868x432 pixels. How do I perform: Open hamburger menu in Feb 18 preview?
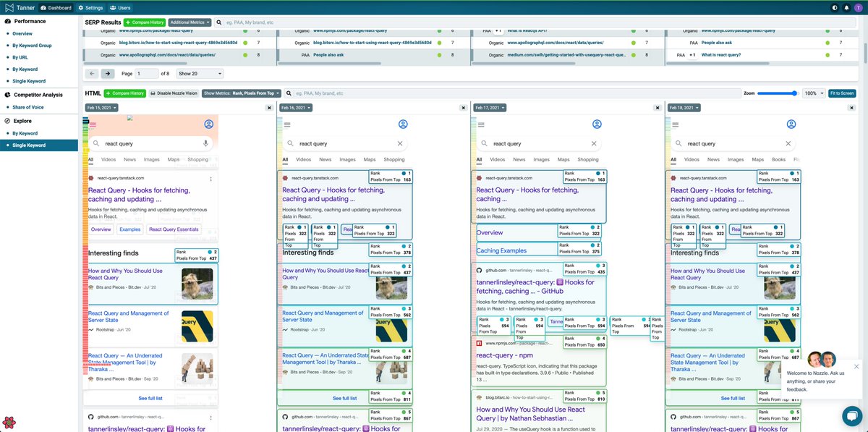676,124
